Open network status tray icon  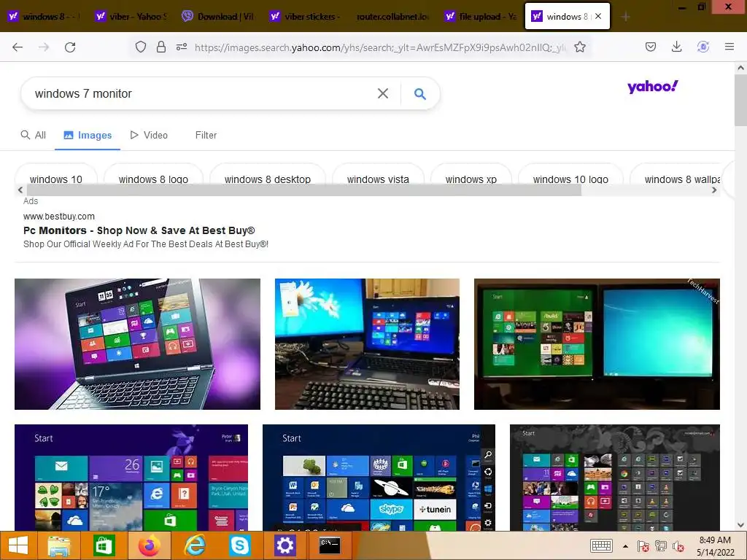(x=661, y=546)
